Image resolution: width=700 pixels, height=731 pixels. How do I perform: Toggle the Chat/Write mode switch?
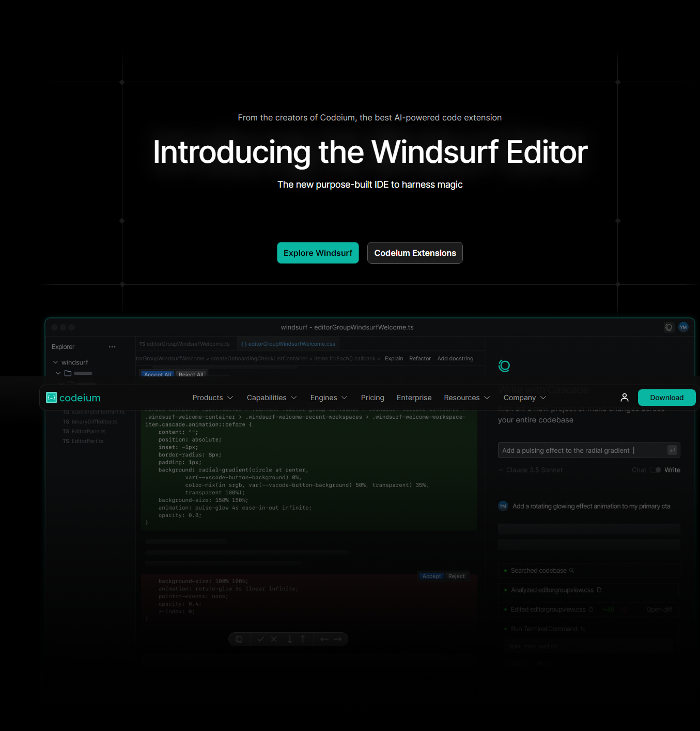[656, 470]
